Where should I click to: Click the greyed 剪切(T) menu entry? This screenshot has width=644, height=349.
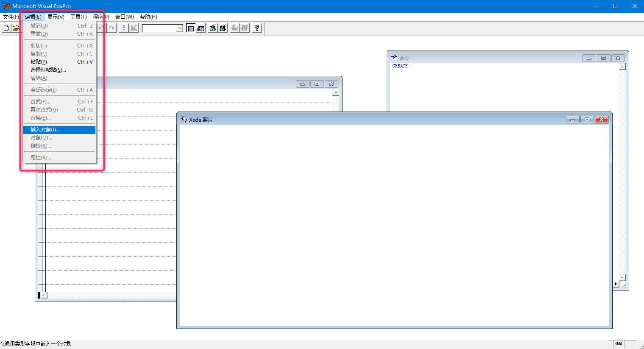tap(59, 46)
